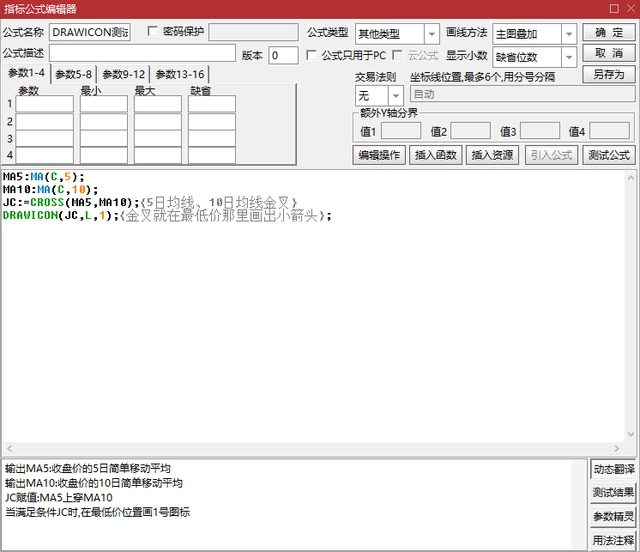640x552 pixels.
Task: Open the 公式类型 dropdown showing 其他类型
Action: [x=397, y=34]
